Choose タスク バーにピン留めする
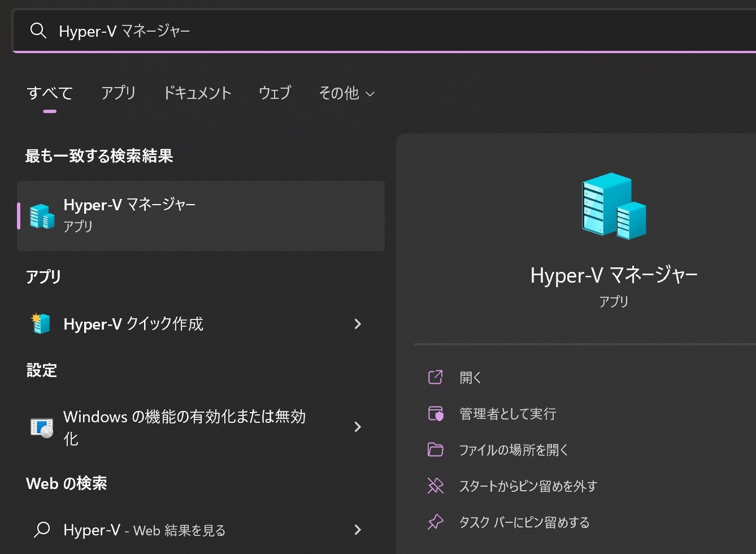The width and height of the screenshot is (756, 554). 524,522
